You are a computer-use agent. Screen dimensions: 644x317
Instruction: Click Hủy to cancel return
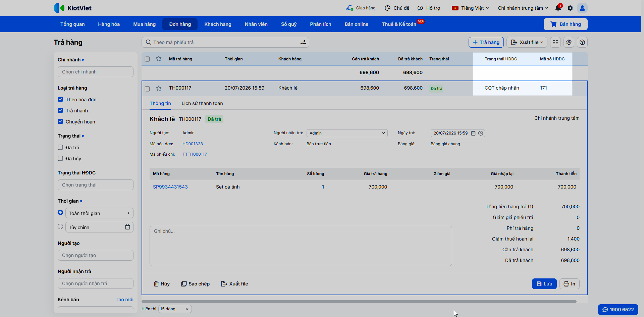pos(162,284)
